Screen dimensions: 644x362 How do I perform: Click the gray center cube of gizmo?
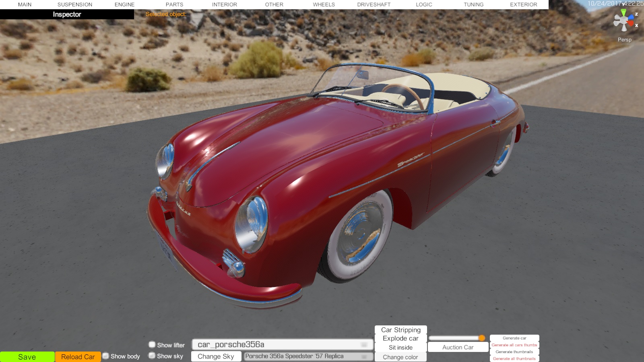point(624,21)
